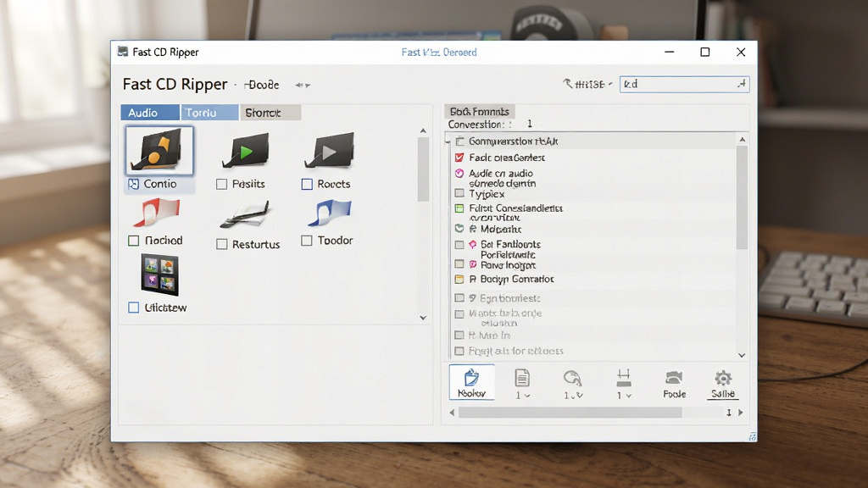Click the pink icon beside Rave Inoigat
The image size is (868, 488).
[x=473, y=264]
